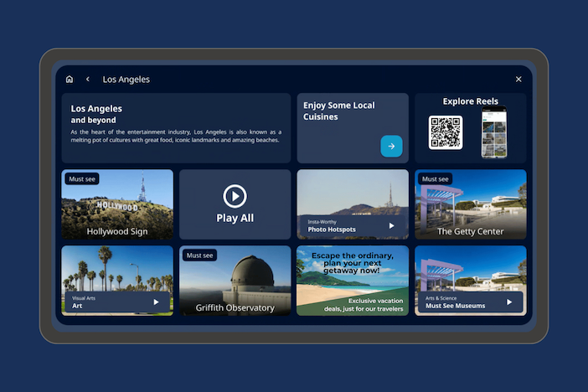Image resolution: width=588 pixels, height=392 pixels.
Task: Click the Enjoy Some Local Cuisines heading
Action: tap(339, 111)
